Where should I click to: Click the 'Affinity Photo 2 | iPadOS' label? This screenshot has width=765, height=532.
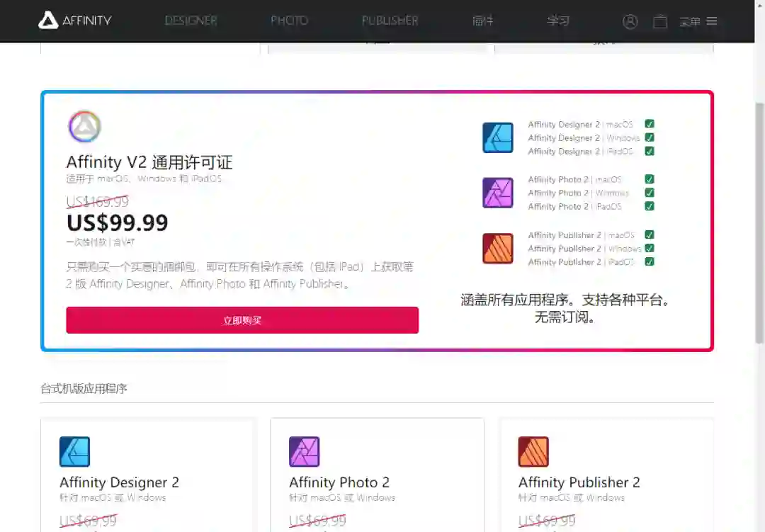pyautogui.click(x=574, y=206)
